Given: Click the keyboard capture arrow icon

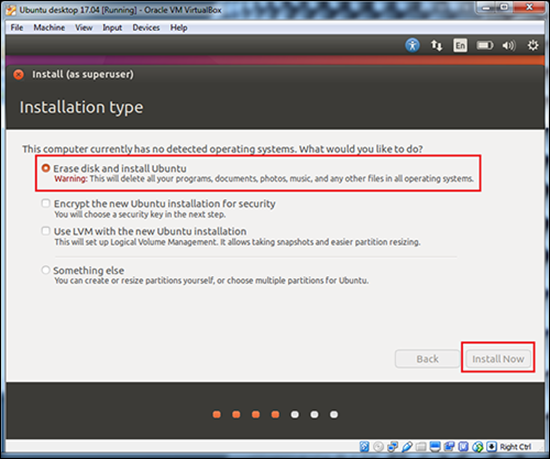Looking at the screenshot, I should pyautogui.click(x=492, y=447).
